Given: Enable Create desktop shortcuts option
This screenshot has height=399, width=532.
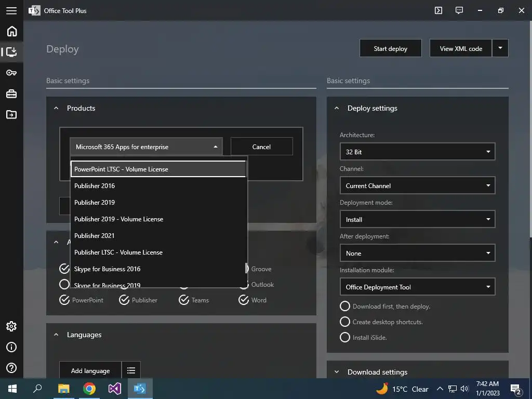Looking at the screenshot, I should (381, 322).
